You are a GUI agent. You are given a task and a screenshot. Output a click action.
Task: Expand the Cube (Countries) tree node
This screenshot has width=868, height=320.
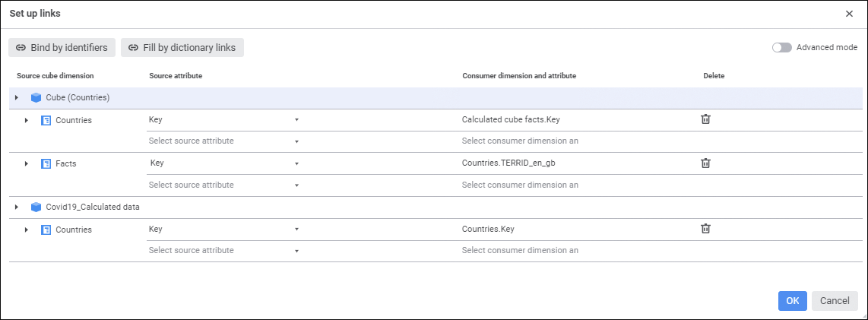coord(16,98)
